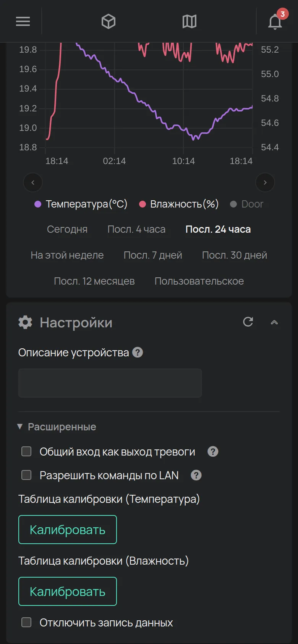Go to previous chart period arrow
298x644 pixels.
pyautogui.click(x=33, y=182)
